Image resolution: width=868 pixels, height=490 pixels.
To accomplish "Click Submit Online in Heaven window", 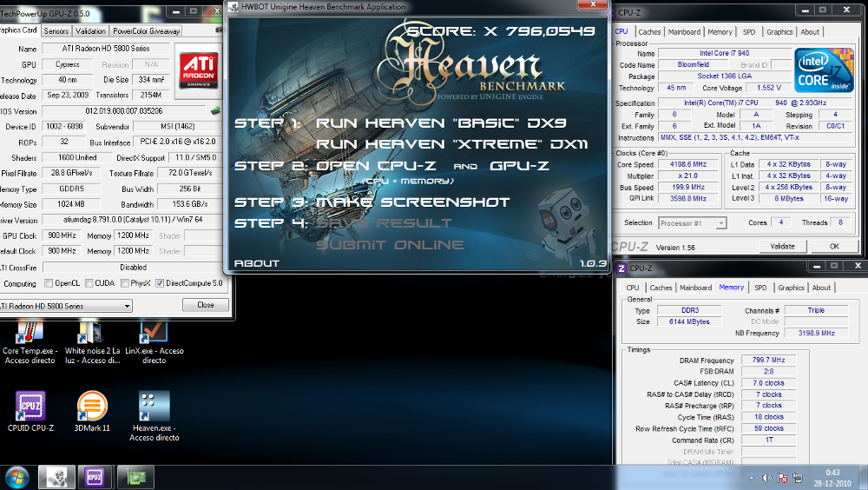I will (390, 245).
